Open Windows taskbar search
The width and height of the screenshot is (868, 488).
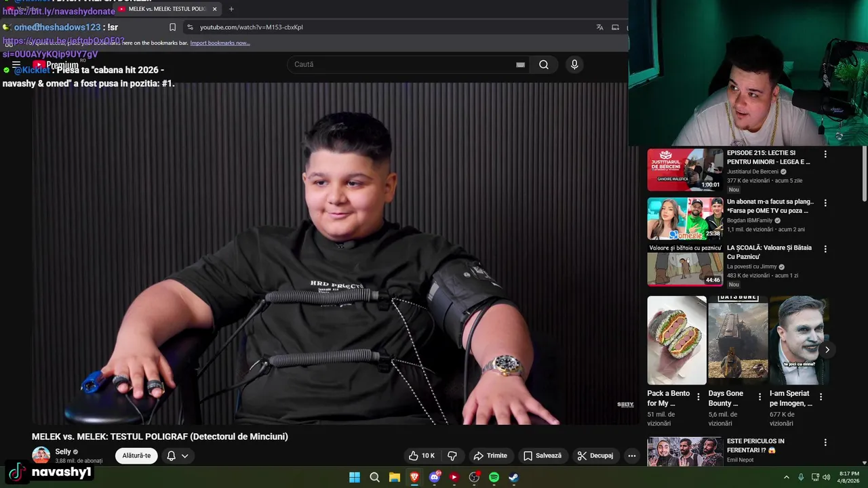(x=374, y=477)
